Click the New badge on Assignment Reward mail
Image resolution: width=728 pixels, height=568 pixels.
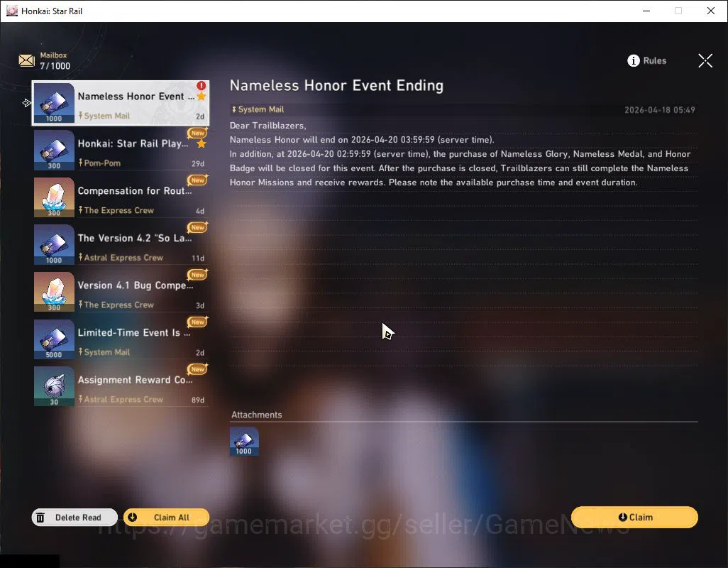click(x=198, y=369)
